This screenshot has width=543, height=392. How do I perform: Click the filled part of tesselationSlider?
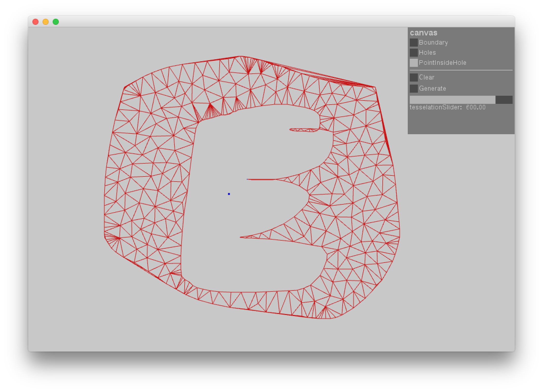click(x=452, y=100)
